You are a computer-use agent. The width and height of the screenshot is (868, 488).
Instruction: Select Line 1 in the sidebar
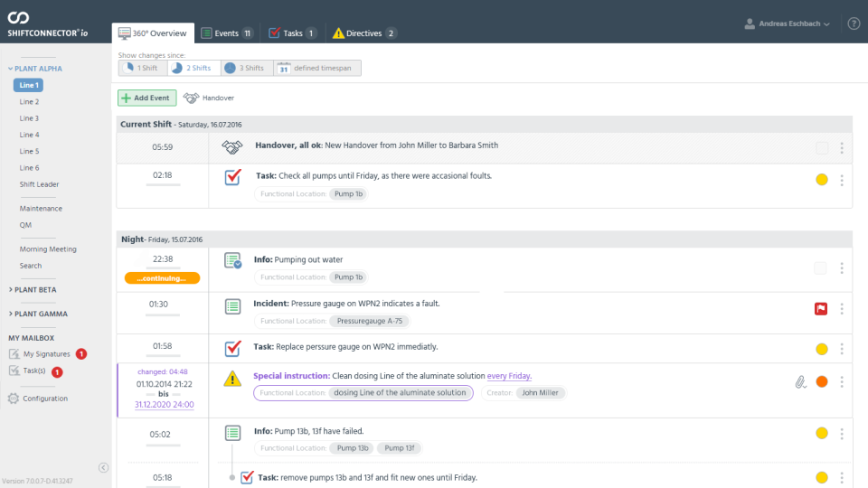pyautogui.click(x=29, y=85)
